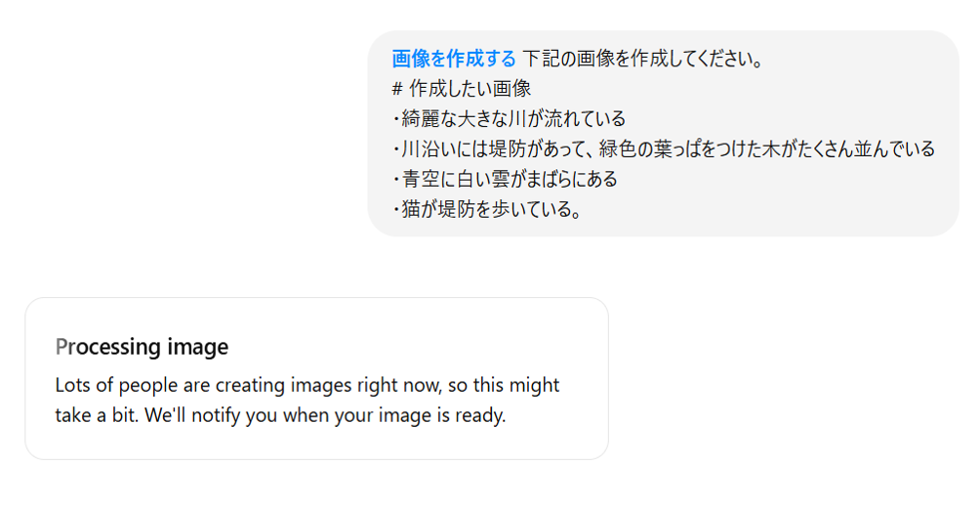Click the 綺麗な大きな川が流れている bullet line
This screenshot has height=508, width=980.
(509, 119)
